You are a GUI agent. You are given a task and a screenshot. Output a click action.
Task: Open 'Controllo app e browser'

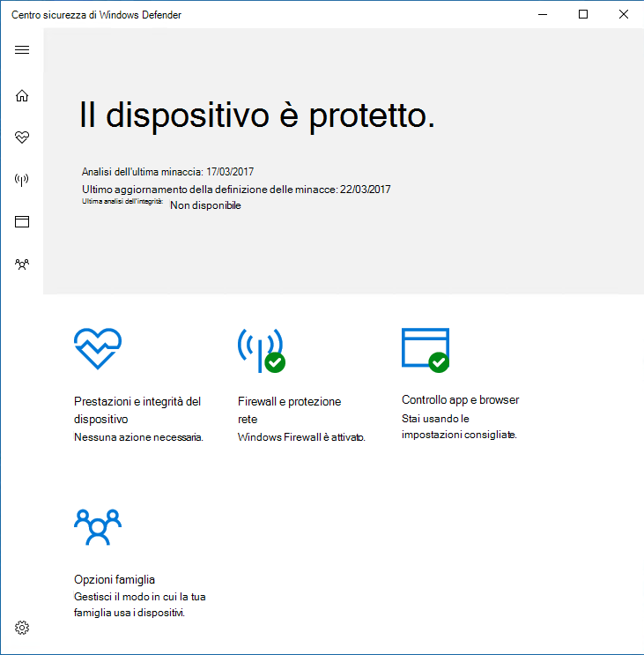461,399
